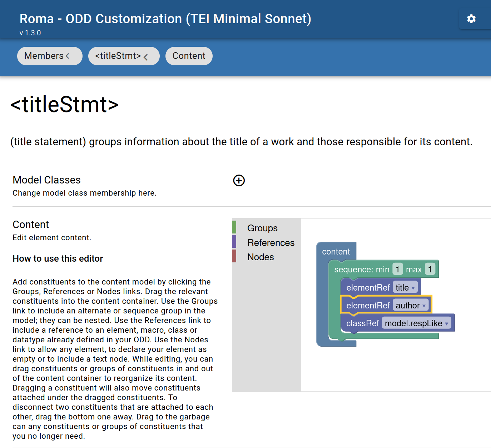This screenshot has height=448, width=491.
Task: Open the References toolbox category
Action: (x=271, y=243)
